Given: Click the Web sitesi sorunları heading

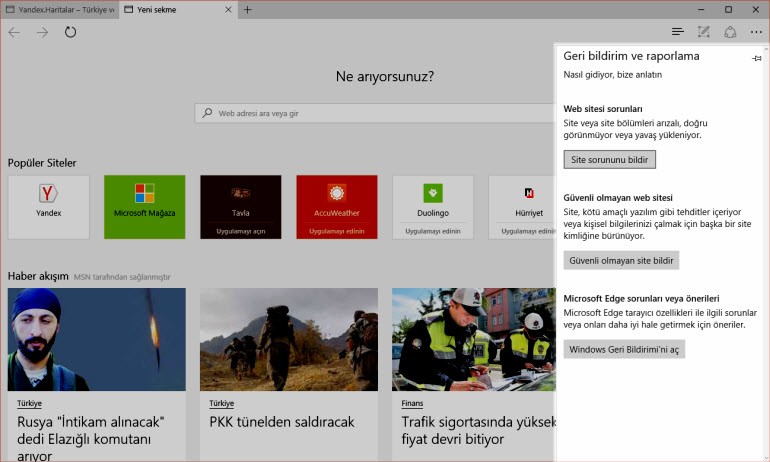Looking at the screenshot, I should 603,109.
